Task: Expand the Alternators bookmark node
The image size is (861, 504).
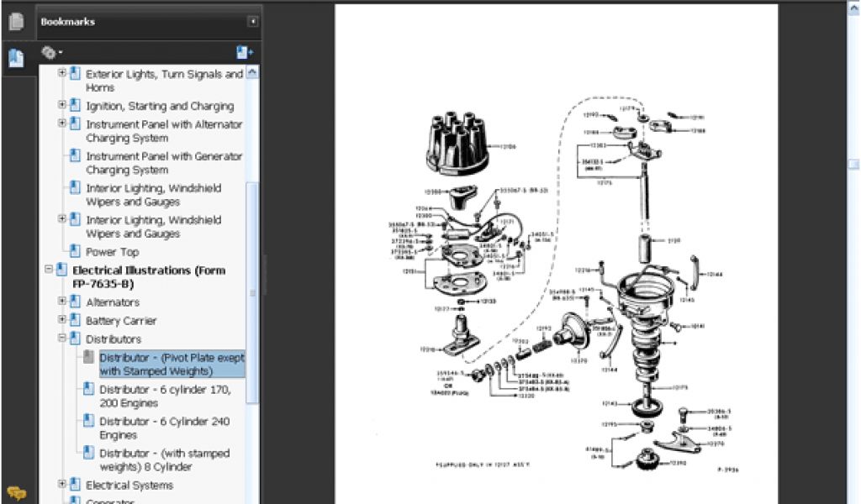Action: (62, 302)
